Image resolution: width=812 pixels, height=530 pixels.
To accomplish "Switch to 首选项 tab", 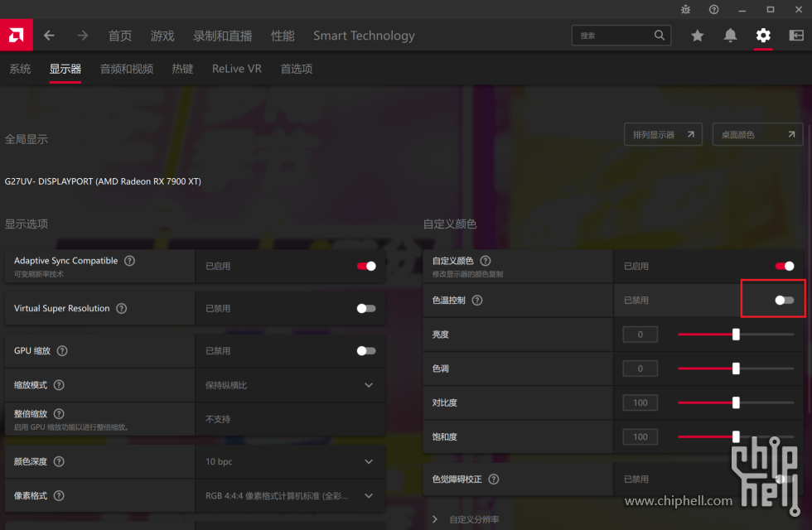I will [x=297, y=69].
